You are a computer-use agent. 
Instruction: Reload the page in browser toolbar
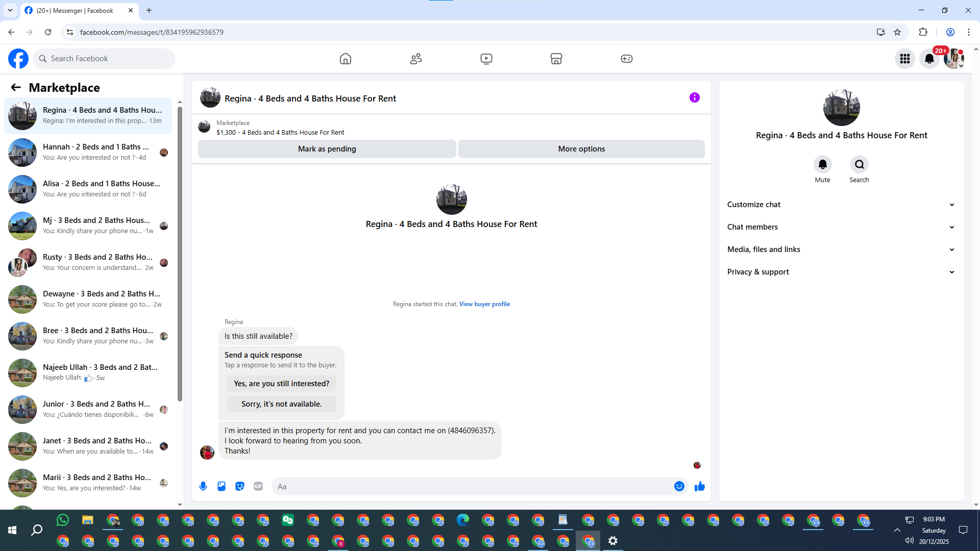coord(48,32)
